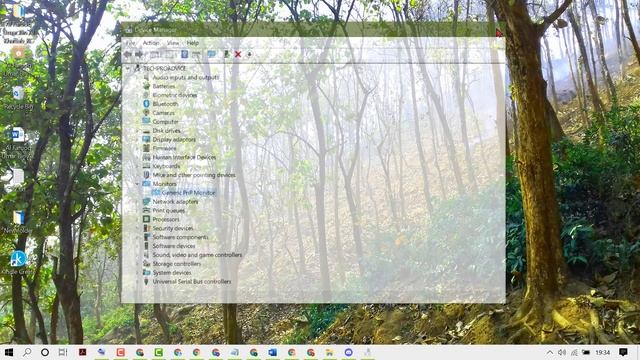This screenshot has width=640, height=360.
Task: Open the View menu
Action: tap(173, 43)
